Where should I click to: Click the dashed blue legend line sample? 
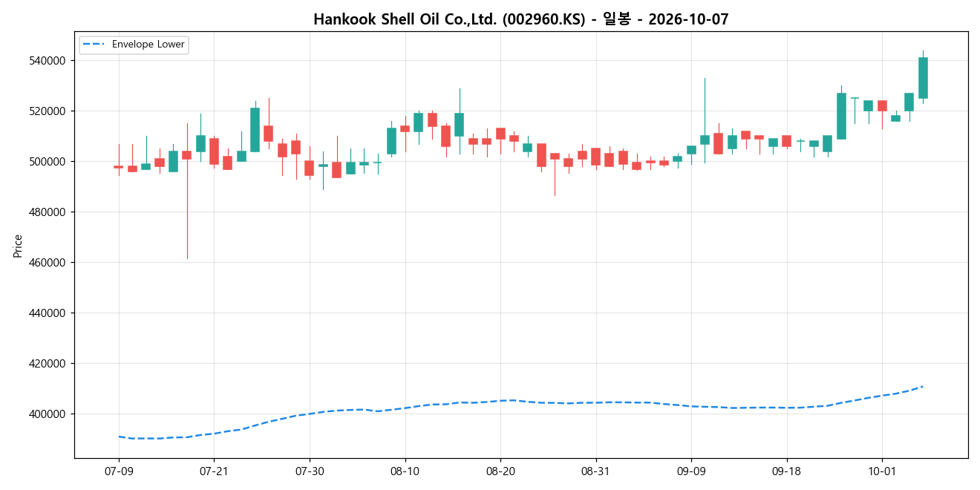[95, 45]
